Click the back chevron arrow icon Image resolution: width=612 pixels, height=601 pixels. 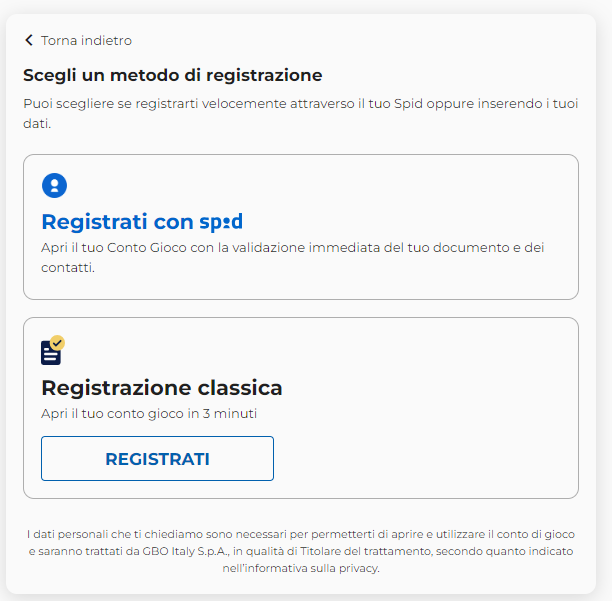point(29,41)
